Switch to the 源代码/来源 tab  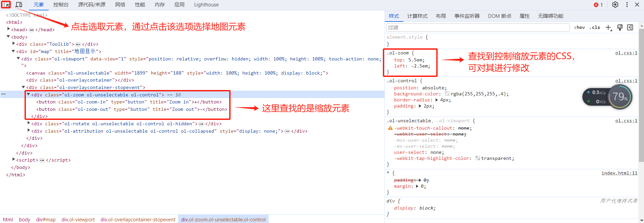coord(92,5)
